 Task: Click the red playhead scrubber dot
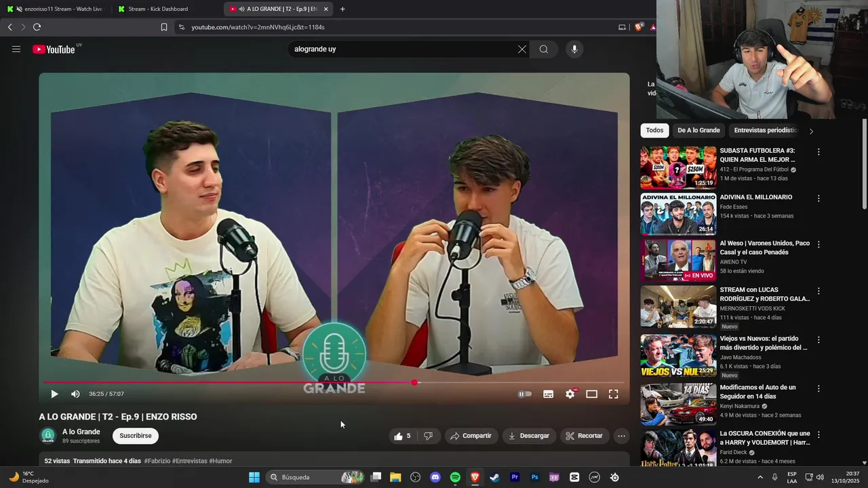point(414,383)
